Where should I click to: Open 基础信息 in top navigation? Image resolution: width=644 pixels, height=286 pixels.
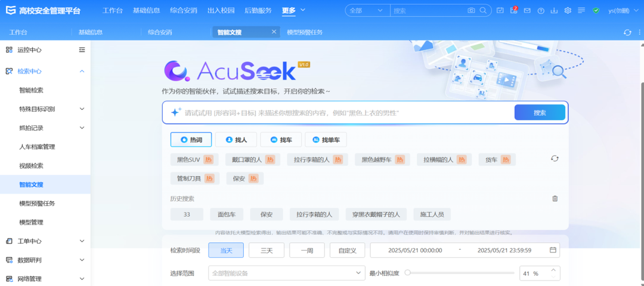coord(146,10)
